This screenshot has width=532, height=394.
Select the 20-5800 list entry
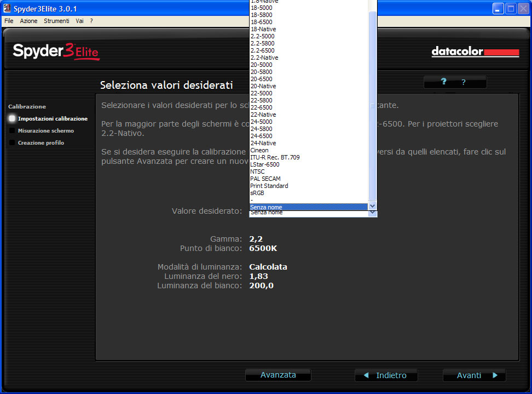(309, 72)
